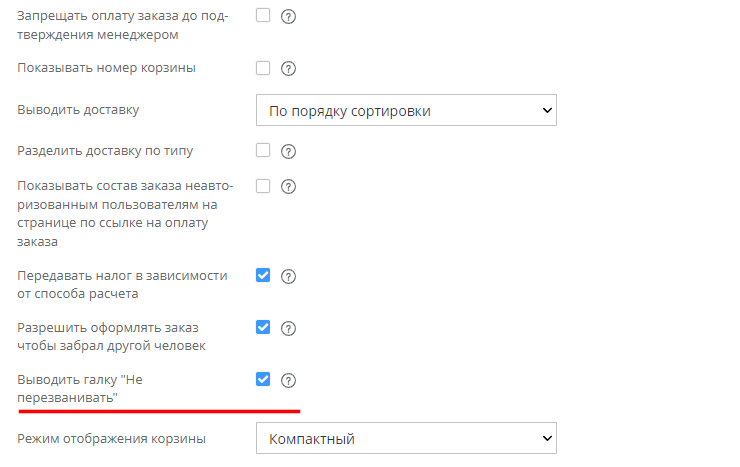Uncheck "Передавать налог в зависимости" checkbox
Screen dimensions: 740x467
point(264,276)
